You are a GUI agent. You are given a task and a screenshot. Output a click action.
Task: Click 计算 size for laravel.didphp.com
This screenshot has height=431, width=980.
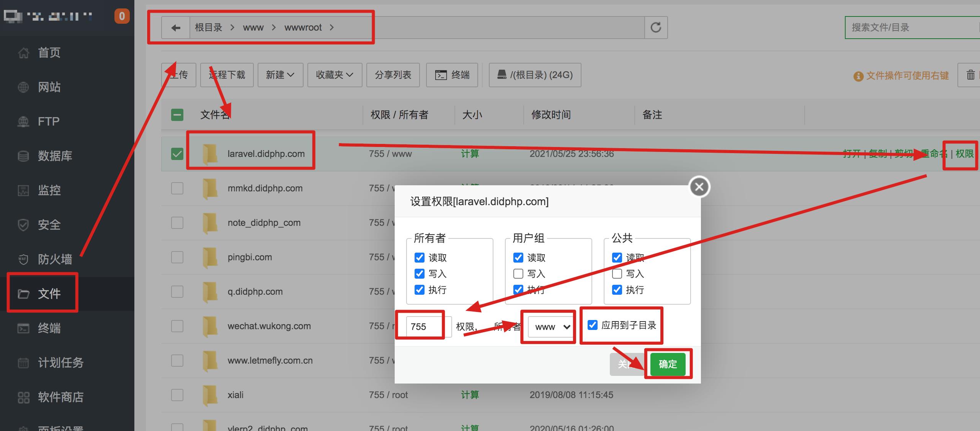tap(470, 154)
